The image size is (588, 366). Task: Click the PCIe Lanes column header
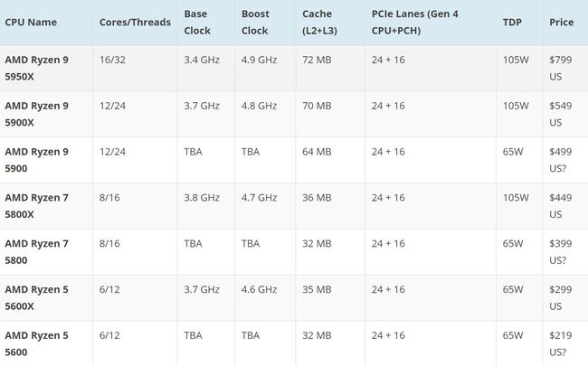pyautogui.click(x=414, y=22)
